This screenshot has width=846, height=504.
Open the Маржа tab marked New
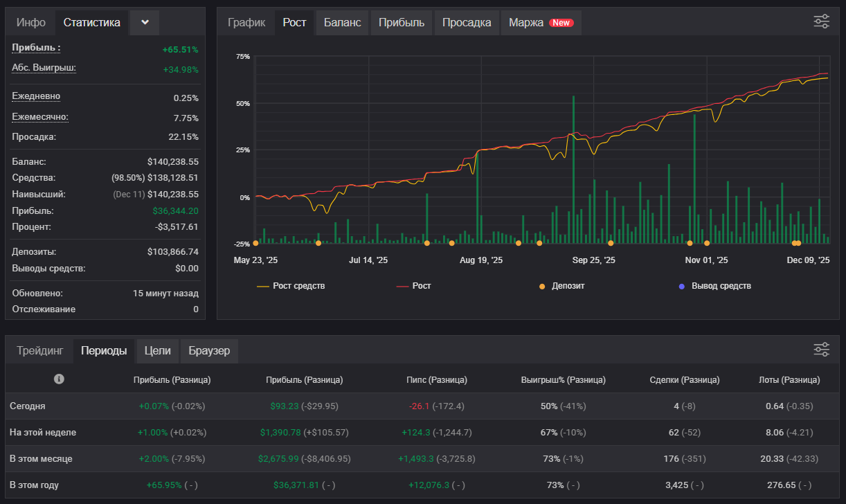coord(540,22)
